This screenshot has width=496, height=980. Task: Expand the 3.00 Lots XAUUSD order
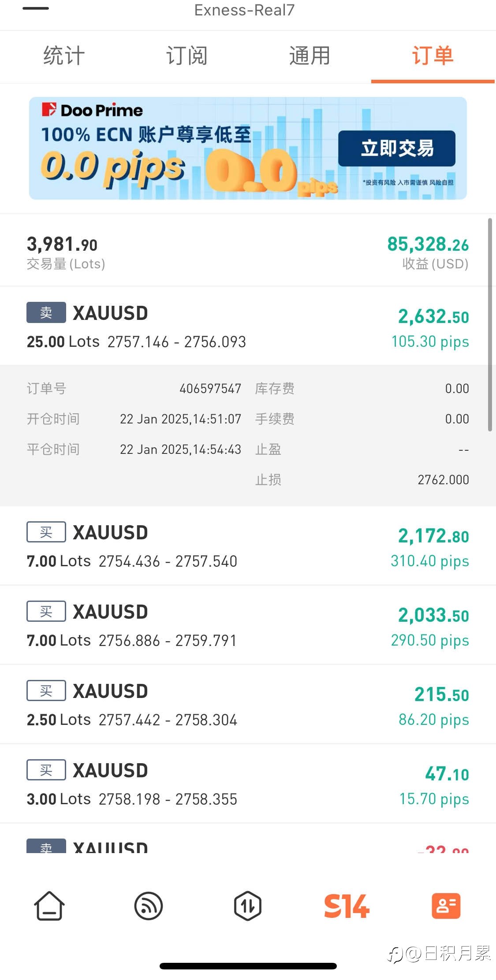pos(248,783)
